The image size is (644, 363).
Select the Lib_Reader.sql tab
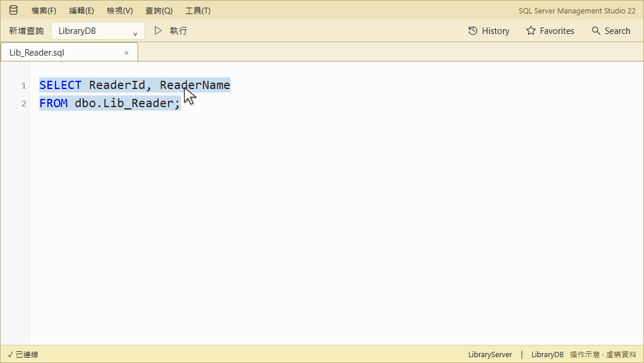coord(69,53)
